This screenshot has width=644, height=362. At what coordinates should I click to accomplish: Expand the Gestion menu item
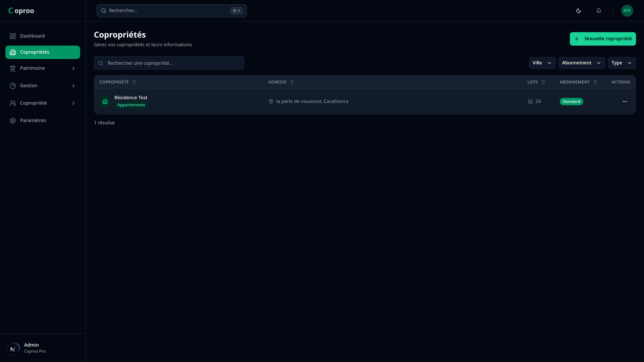(43, 86)
